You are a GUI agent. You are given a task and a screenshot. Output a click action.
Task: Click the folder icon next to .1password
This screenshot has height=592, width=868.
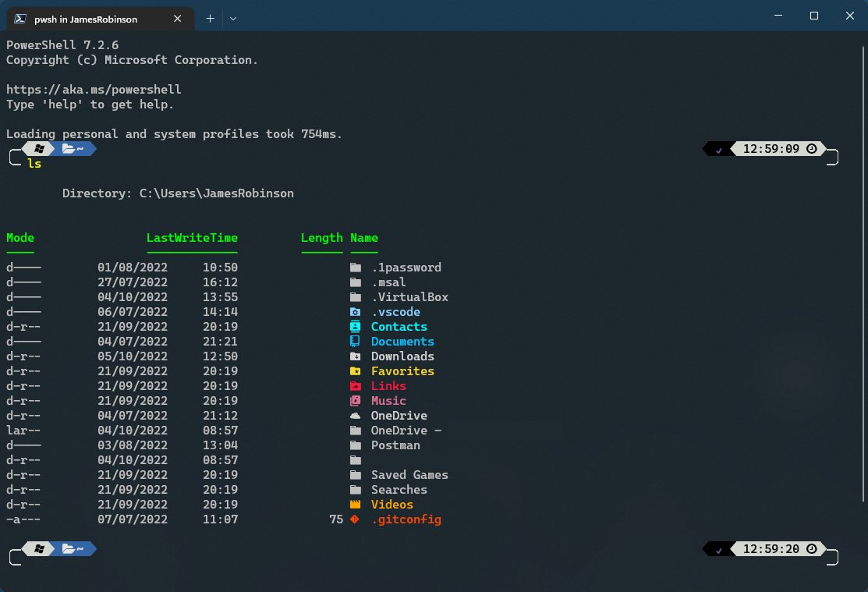[x=356, y=268]
